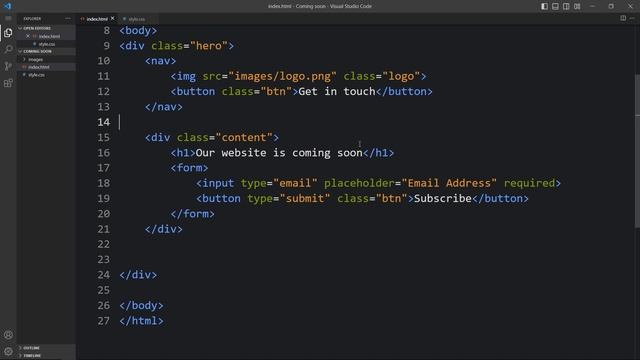Open style.css in Coming Soon folder
The height and width of the screenshot is (360, 640).
click(36, 75)
